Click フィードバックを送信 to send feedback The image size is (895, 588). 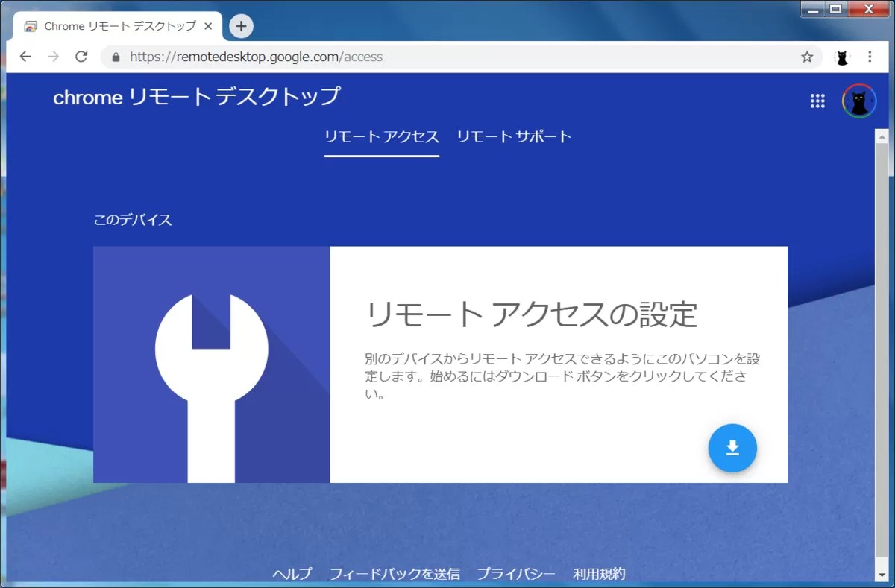pos(395,574)
